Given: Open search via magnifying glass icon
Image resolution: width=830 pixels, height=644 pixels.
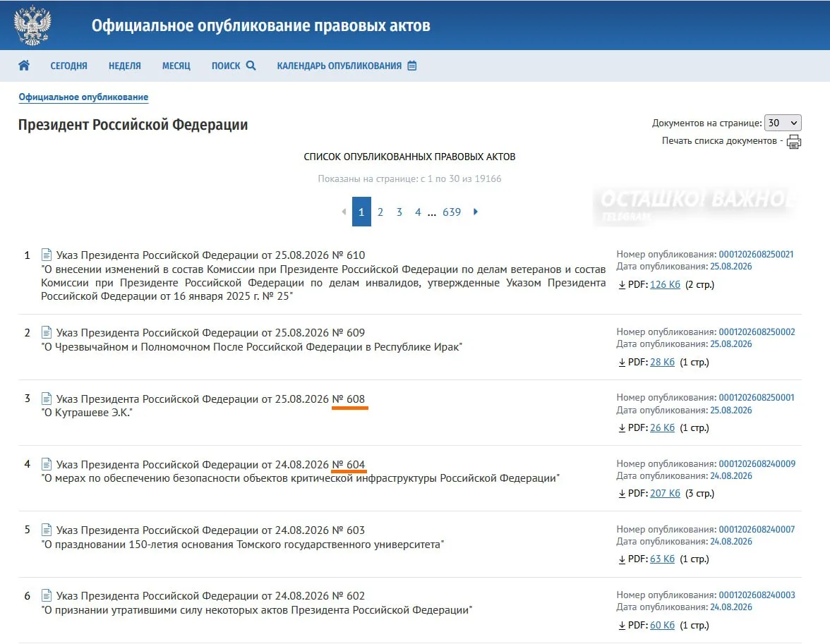Looking at the screenshot, I should [251, 66].
